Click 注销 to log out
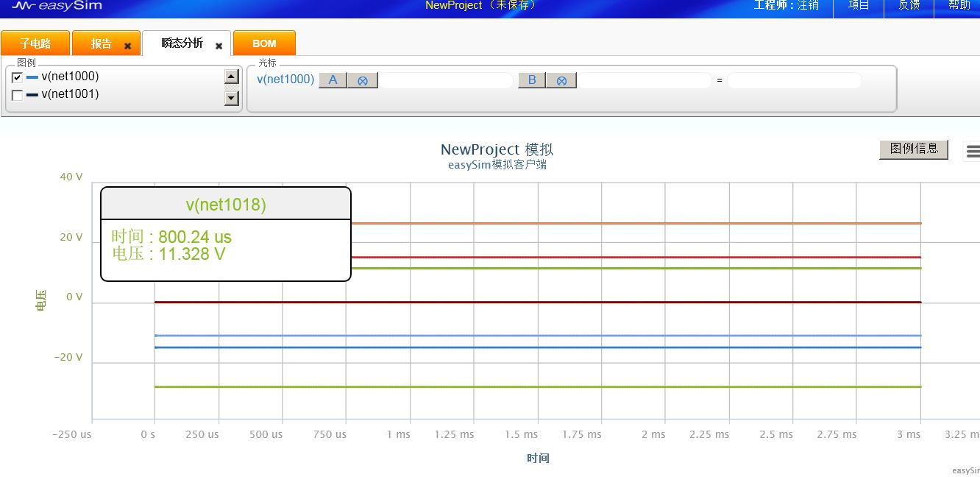The width and height of the screenshot is (980, 477). click(808, 5)
